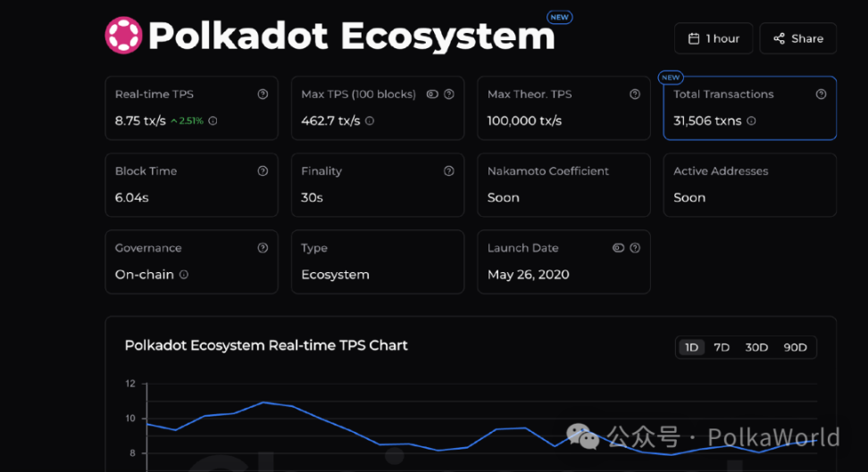Open help icon on Real-time TPS card

click(263, 94)
